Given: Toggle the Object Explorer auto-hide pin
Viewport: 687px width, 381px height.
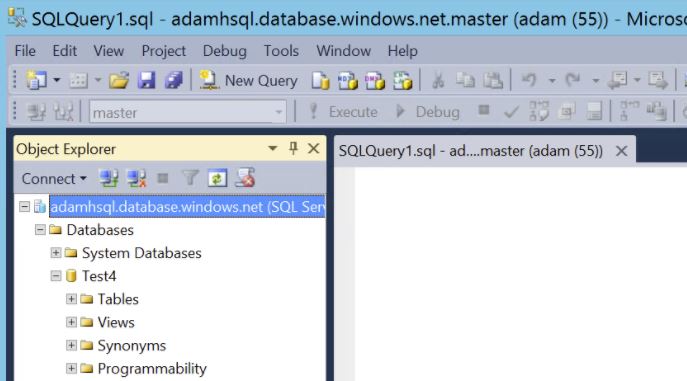Looking at the screenshot, I should click(293, 148).
